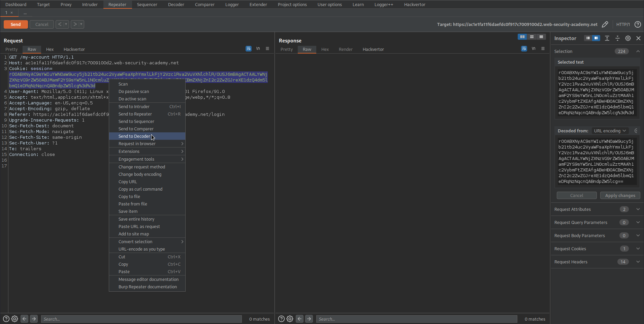
Task: Go to previous request search match
Action: point(24,319)
